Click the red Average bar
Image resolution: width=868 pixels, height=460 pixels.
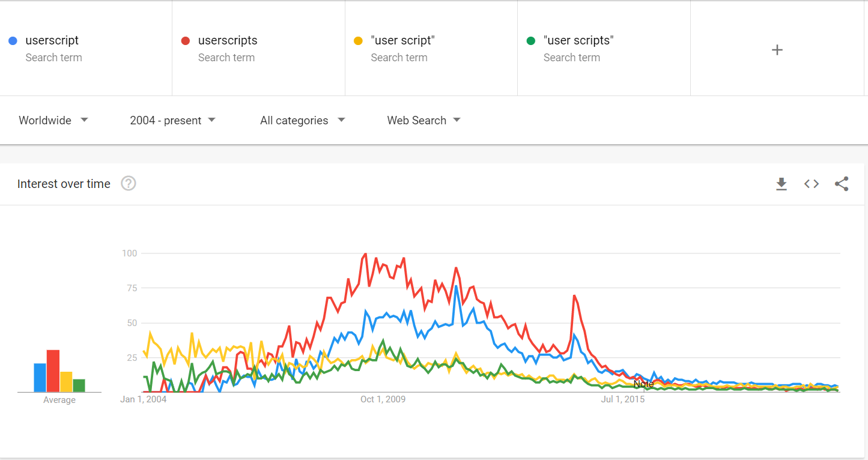coord(53,371)
